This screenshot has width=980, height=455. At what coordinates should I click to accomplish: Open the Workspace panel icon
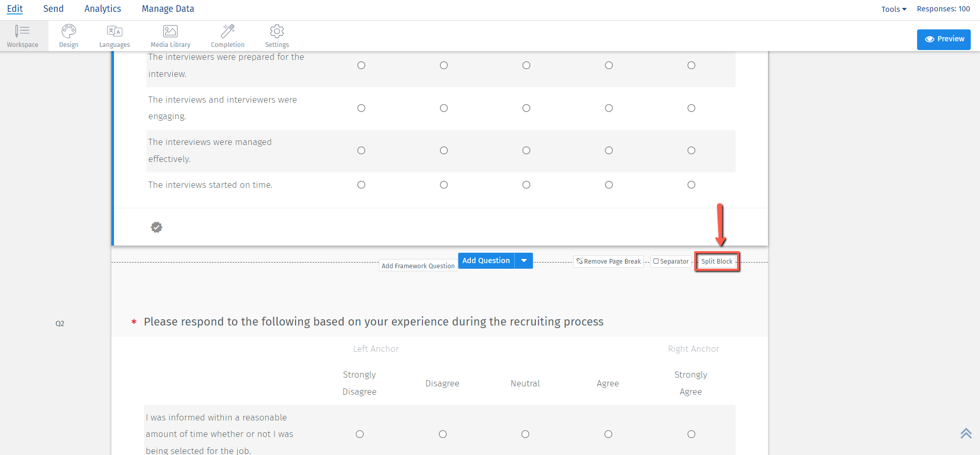22,31
